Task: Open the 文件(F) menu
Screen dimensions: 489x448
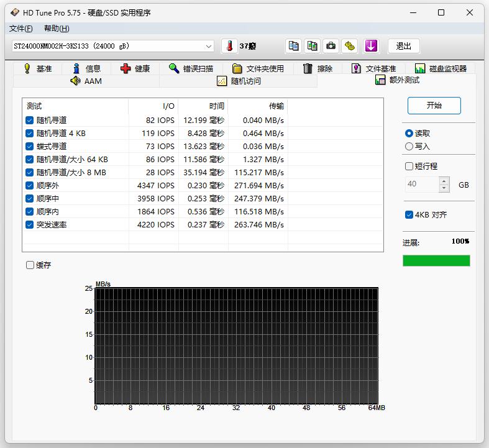Action: click(x=21, y=29)
